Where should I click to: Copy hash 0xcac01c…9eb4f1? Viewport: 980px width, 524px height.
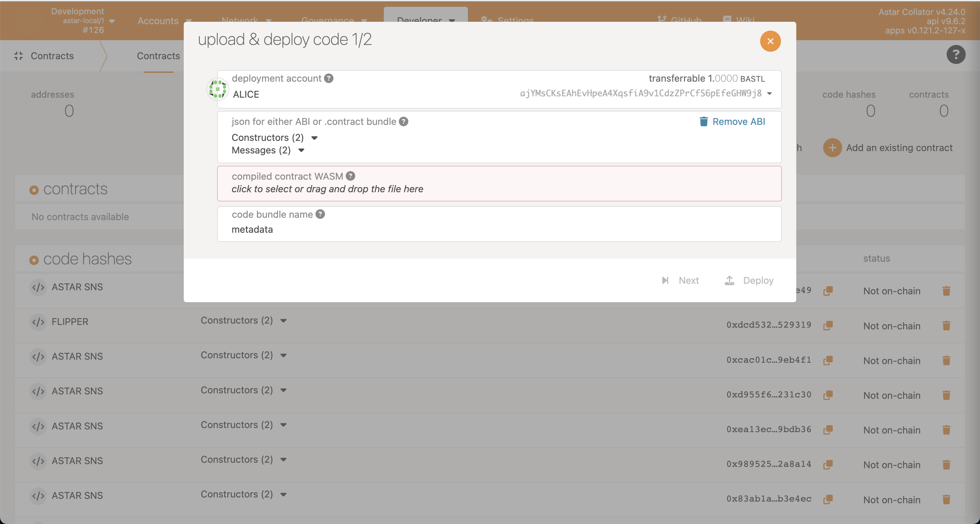click(x=828, y=360)
